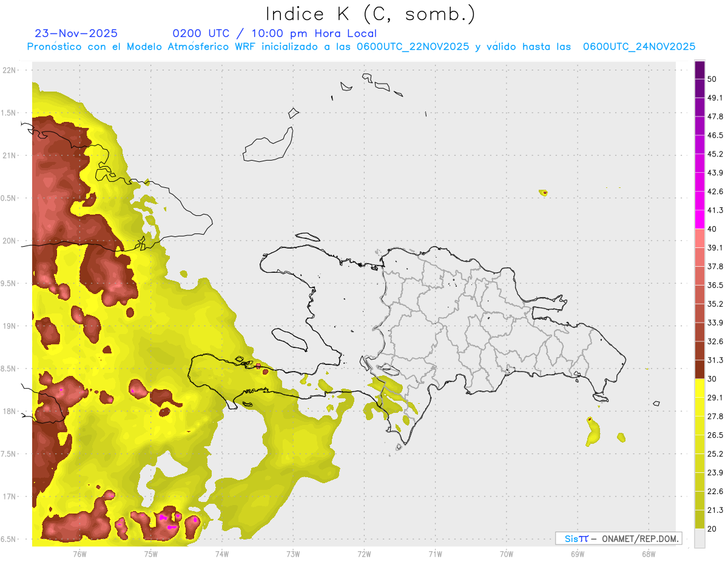Screen dimensions: 728x562
Task: Click the '45.2' color scale value
Action: click(715, 154)
